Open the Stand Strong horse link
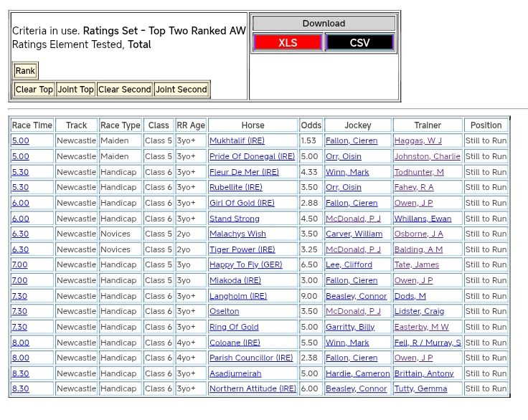The width and height of the screenshot is (528, 420). 235,219
